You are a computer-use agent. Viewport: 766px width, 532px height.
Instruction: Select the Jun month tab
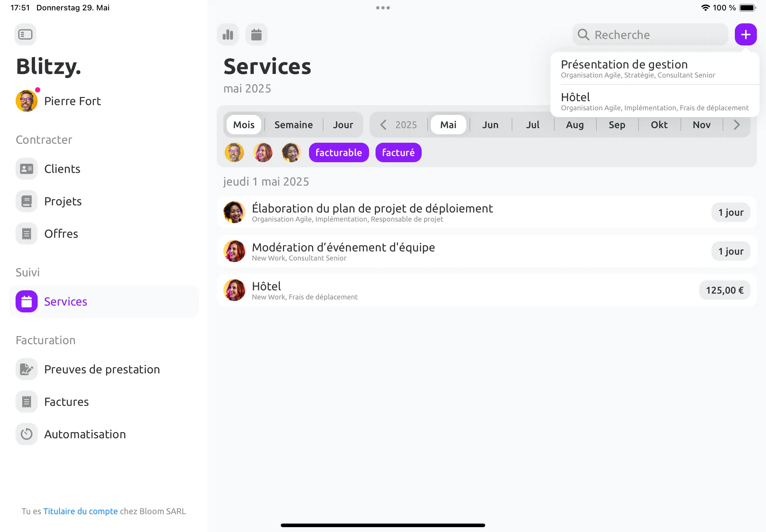tap(490, 125)
